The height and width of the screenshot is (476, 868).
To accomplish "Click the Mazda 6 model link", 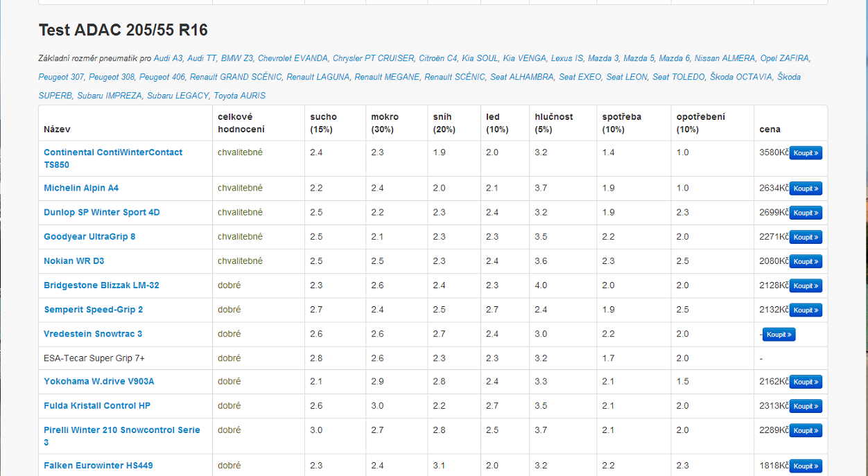I will (x=674, y=59).
